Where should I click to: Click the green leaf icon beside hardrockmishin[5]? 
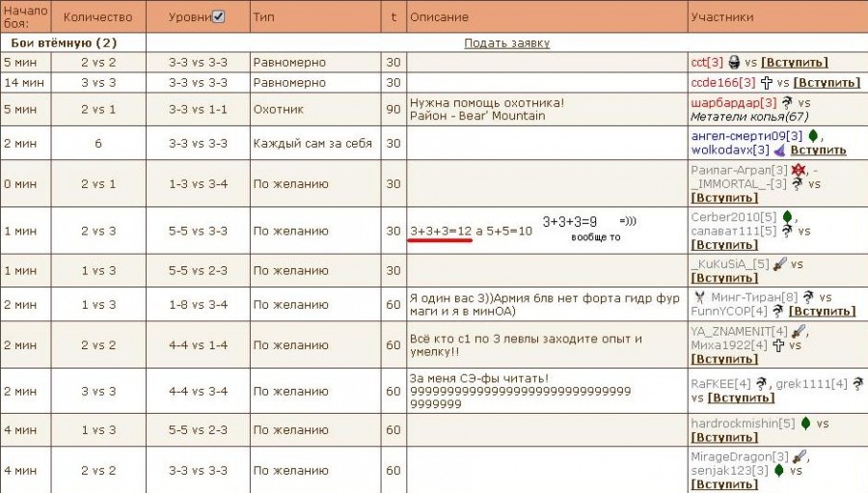805,424
